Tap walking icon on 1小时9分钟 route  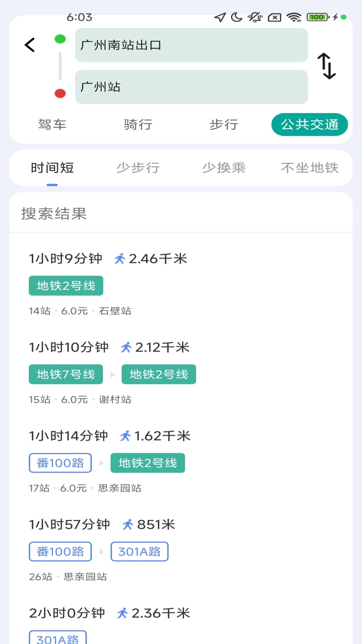click(x=120, y=259)
